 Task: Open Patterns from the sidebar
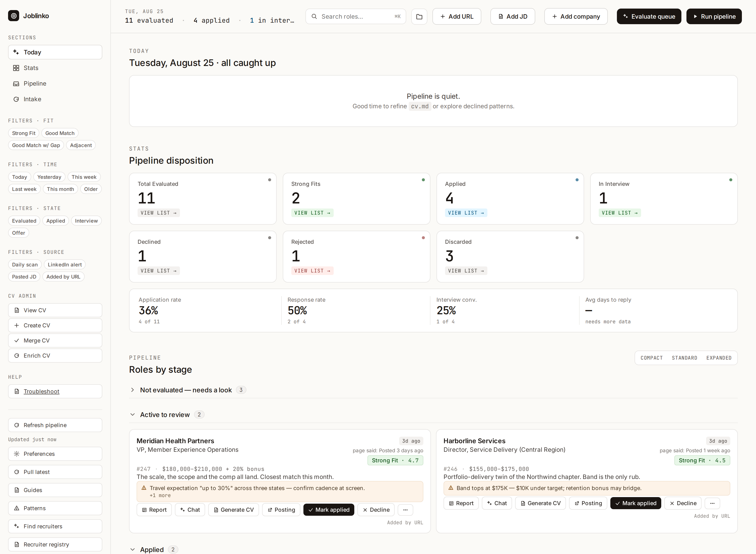(55, 508)
